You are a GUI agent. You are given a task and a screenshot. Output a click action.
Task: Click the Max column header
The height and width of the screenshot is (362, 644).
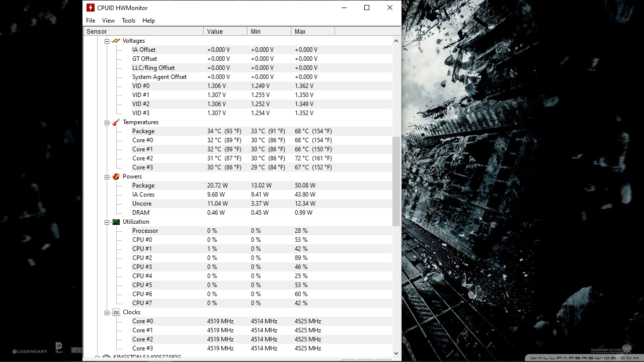click(x=313, y=31)
